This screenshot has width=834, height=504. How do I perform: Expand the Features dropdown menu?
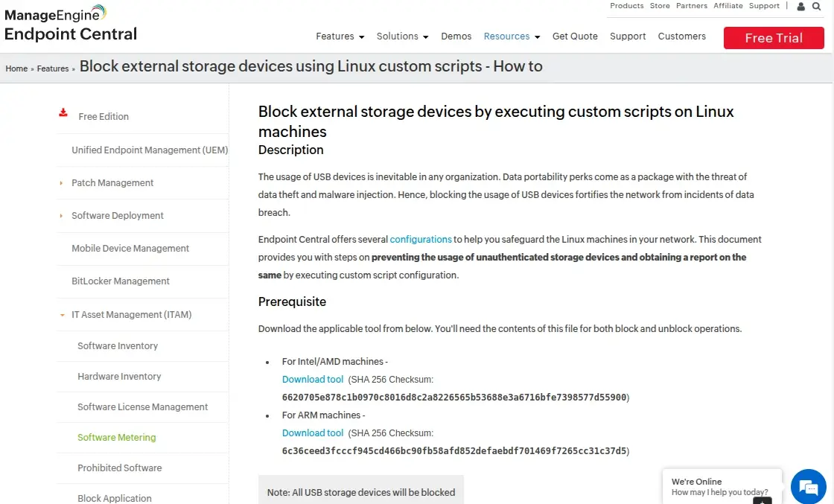tap(340, 36)
